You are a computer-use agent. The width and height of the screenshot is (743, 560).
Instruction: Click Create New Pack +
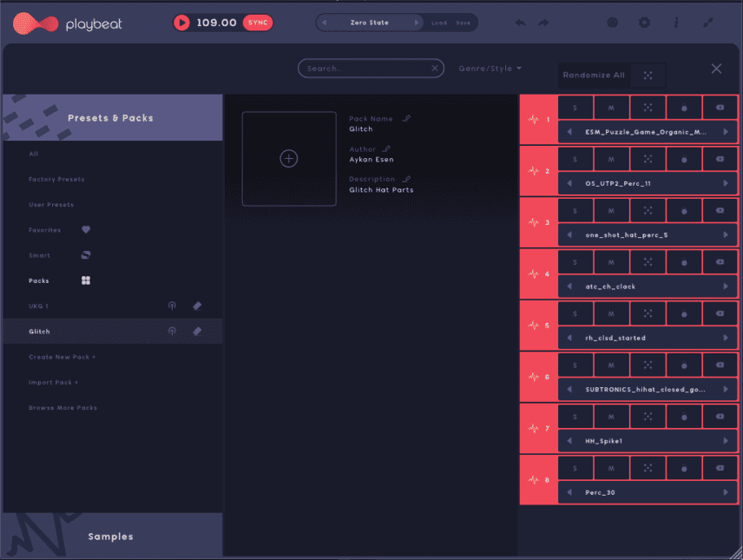[62, 357]
